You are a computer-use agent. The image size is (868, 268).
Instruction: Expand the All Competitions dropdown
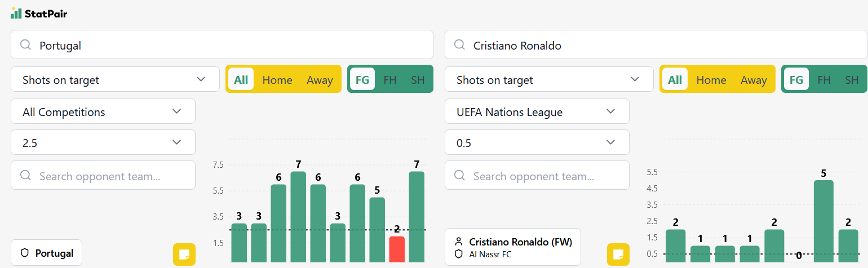click(x=103, y=111)
